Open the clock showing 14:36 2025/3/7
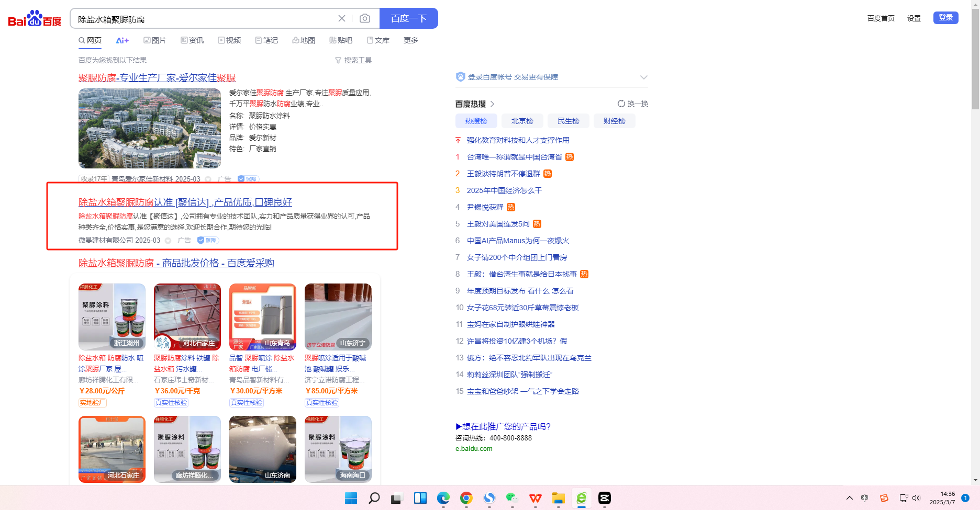Viewport: 980px width, 510px height. click(943, 498)
